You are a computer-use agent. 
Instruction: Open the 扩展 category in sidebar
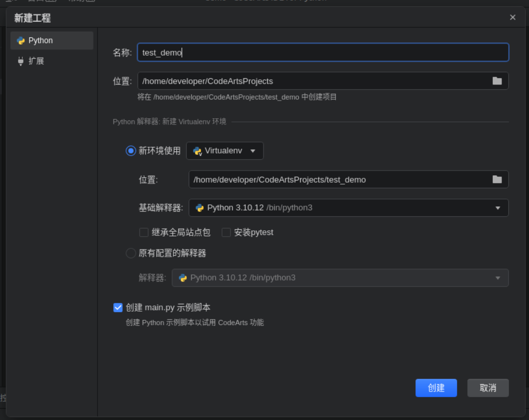tap(52, 61)
